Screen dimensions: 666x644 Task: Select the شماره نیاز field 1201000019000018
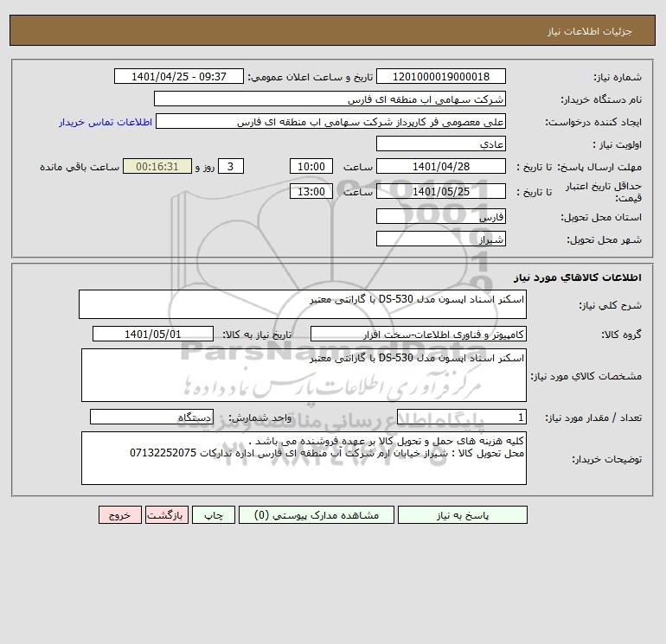[441, 76]
